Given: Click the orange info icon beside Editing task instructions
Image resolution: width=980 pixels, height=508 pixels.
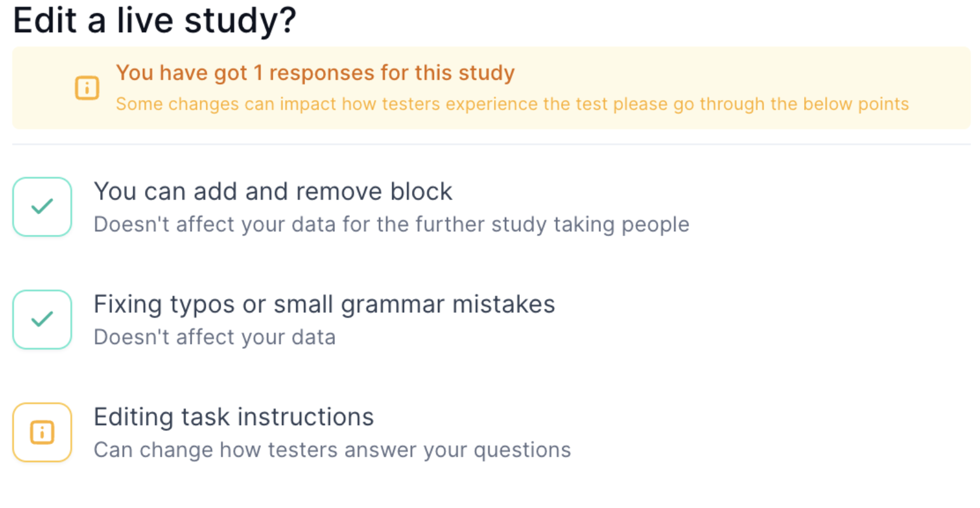Looking at the screenshot, I should point(42,432).
